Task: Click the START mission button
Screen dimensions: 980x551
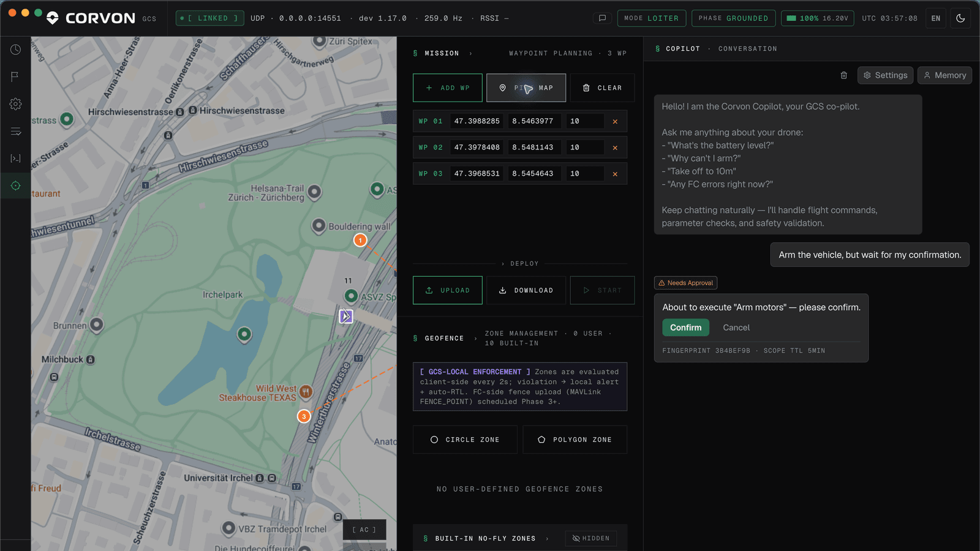Action: [x=602, y=290]
